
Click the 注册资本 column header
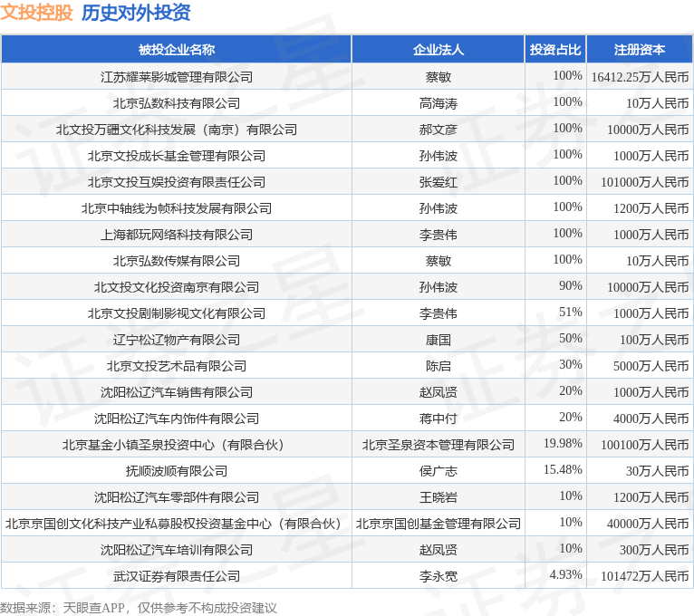[640, 49]
